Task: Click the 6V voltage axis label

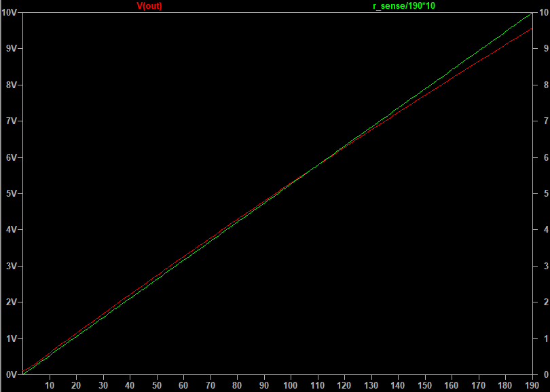Action: [x=12, y=157]
